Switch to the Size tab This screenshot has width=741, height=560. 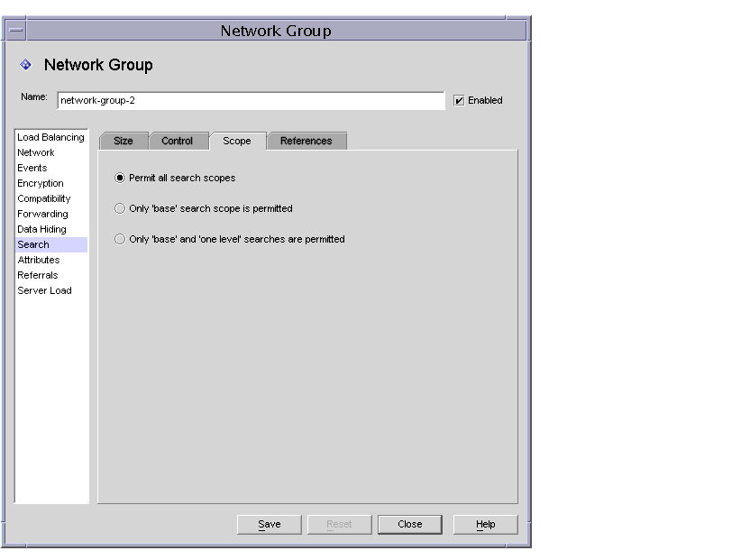click(123, 141)
